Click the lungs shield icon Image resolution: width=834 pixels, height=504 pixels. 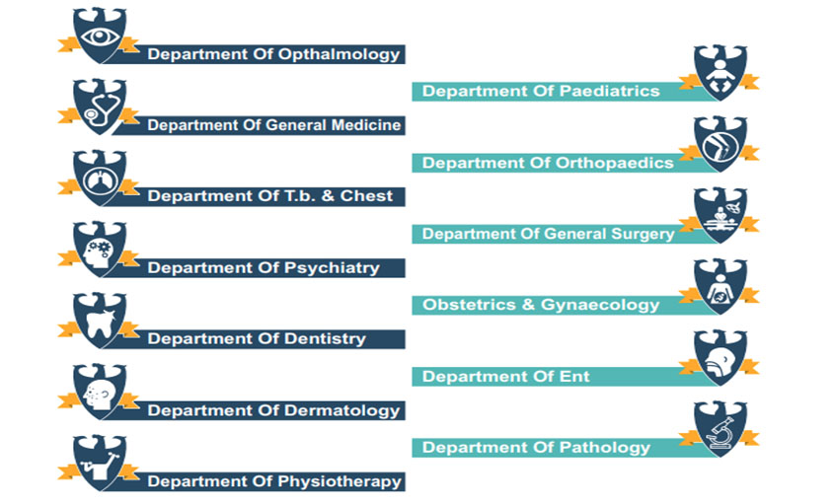coord(100,179)
